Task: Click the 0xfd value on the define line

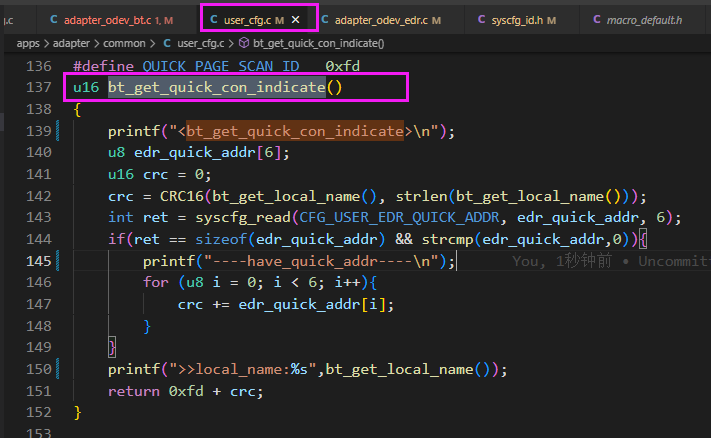Action: pyautogui.click(x=342, y=66)
